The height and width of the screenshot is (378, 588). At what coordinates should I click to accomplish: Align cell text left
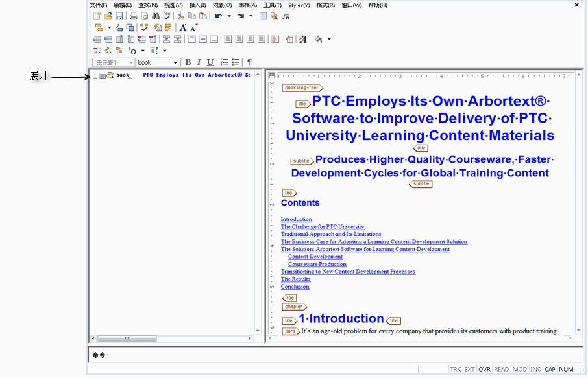pos(228,39)
